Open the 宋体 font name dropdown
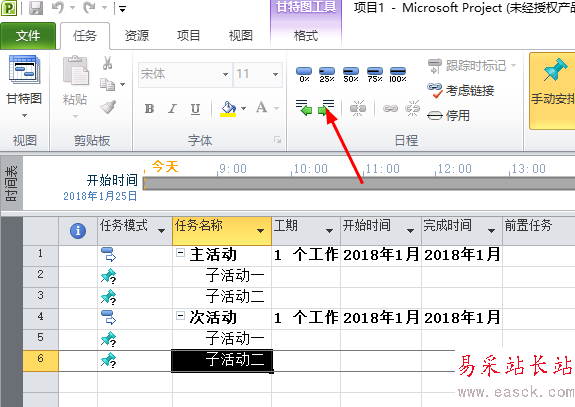The image size is (575, 407). point(226,74)
